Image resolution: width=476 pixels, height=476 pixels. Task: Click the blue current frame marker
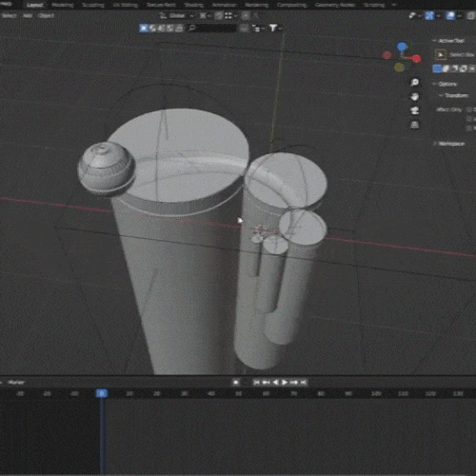tap(102, 393)
